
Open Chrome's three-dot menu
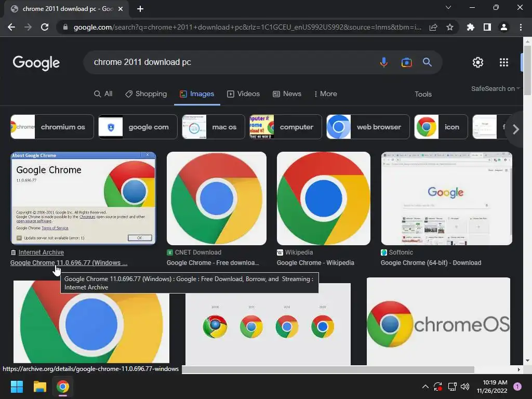click(521, 27)
